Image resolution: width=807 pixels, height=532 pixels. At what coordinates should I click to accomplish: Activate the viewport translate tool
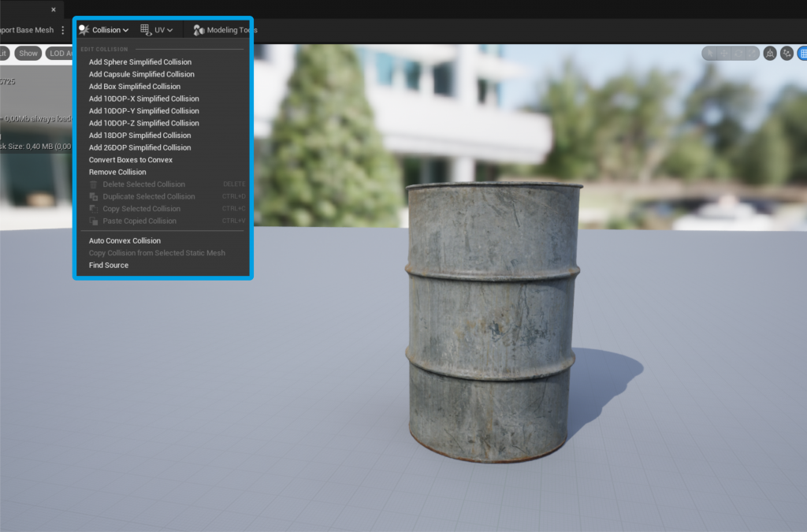[x=724, y=53]
